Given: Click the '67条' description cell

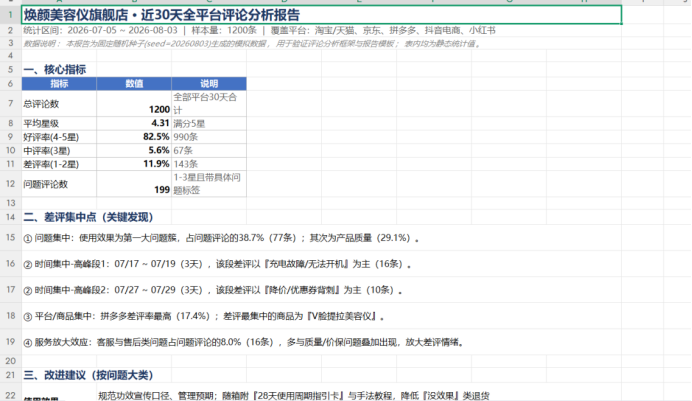Looking at the screenshot, I should tap(209, 150).
